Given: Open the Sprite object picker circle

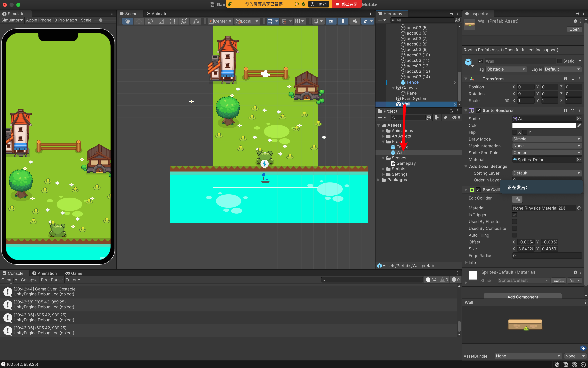Looking at the screenshot, I should (x=579, y=119).
